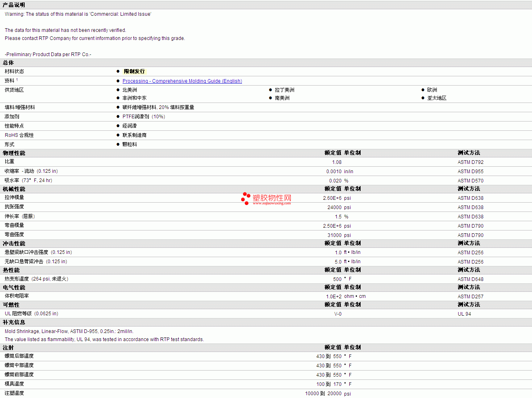
Task: Select the 可燃性 section header
Action: 11,305
